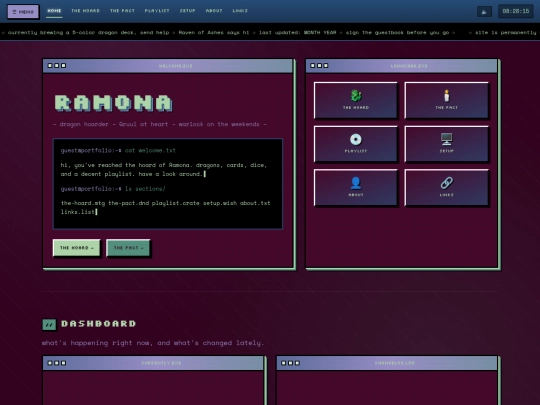Click the welcome.exe window title bar

coord(168,66)
